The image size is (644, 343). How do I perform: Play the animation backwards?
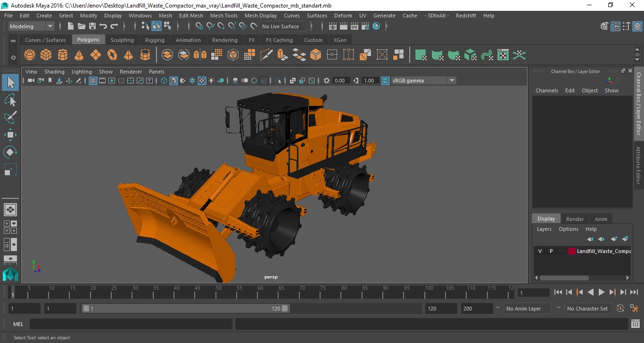point(591,292)
